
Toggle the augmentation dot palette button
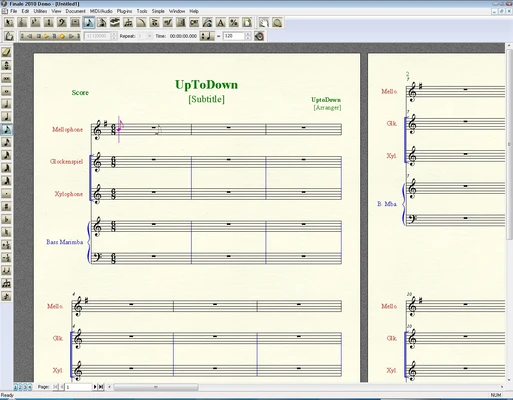click(x=6, y=193)
